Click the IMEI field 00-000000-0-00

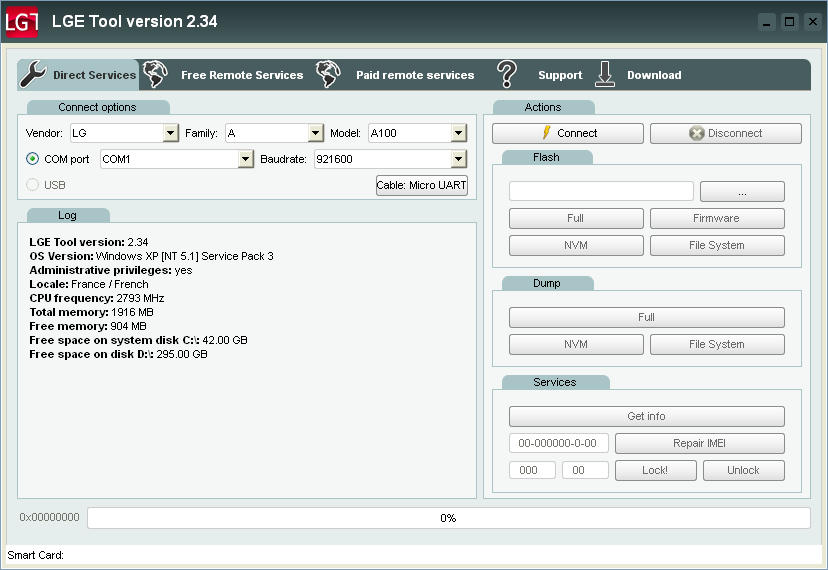[559, 443]
